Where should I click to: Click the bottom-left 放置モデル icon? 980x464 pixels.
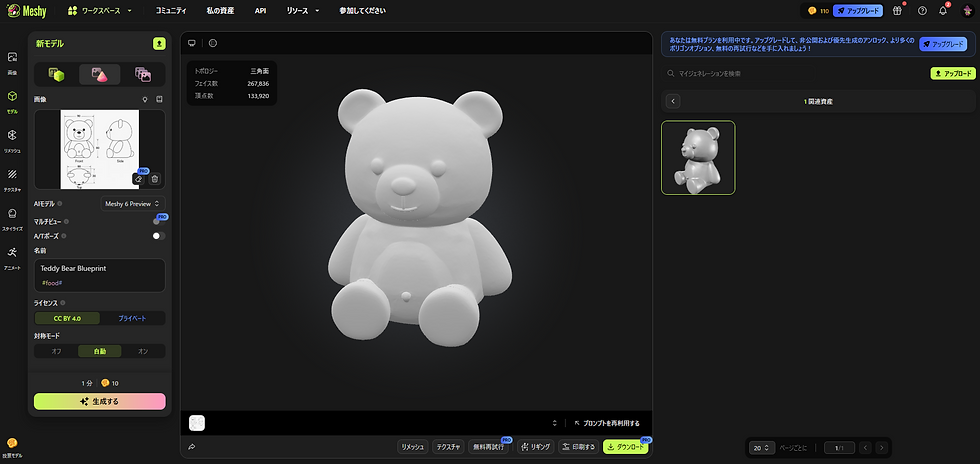[x=12, y=447]
